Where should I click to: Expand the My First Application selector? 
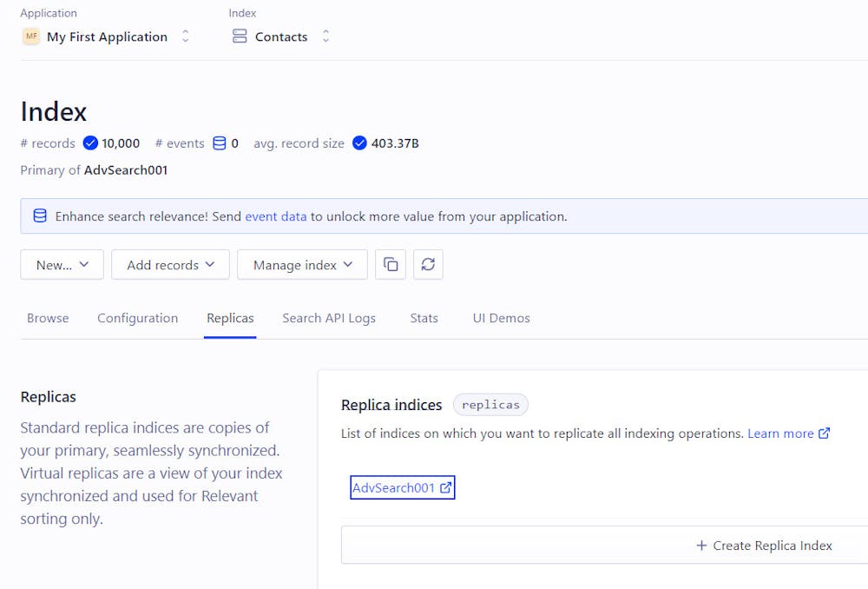(x=185, y=36)
